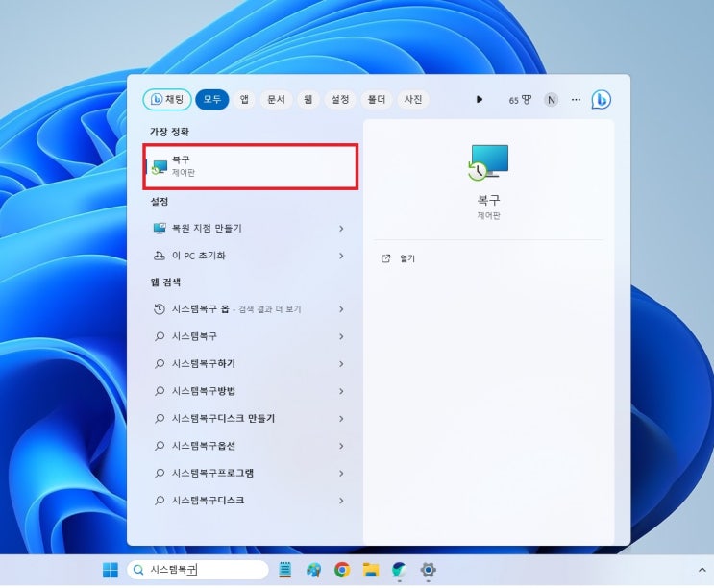Click the history icon beside 시스템복구 옵

(x=159, y=309)
